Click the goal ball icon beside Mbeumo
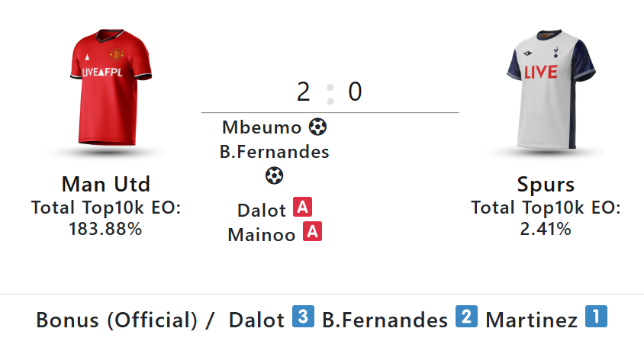This screenshot has height=338, width=644. click(317, 127)
